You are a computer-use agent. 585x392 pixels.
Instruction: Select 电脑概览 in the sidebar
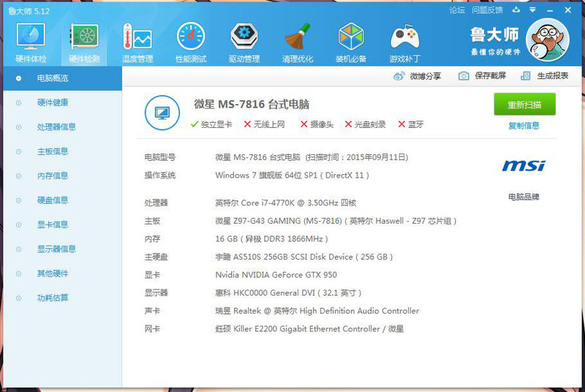(62, 78)
